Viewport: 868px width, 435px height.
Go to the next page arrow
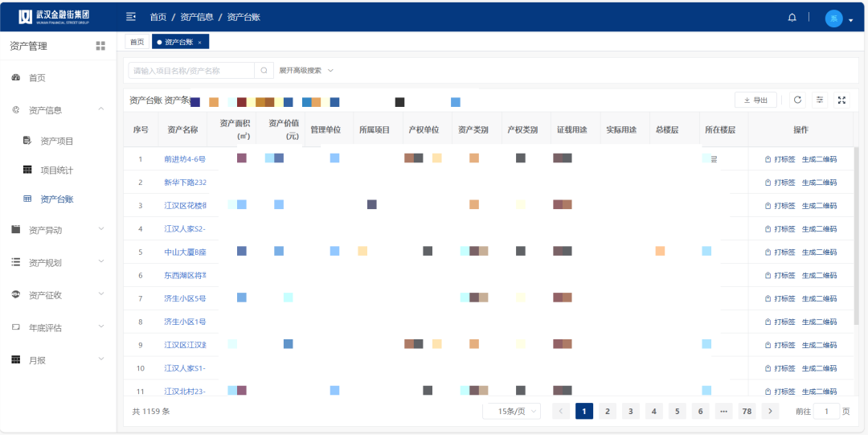[x=770, y=411]
